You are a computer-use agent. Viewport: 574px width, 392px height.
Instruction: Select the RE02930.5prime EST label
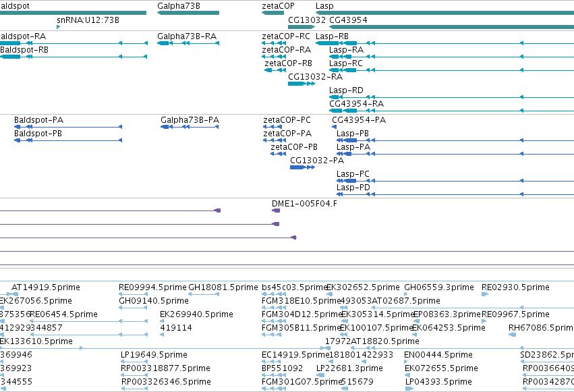[x=515, y=287]
